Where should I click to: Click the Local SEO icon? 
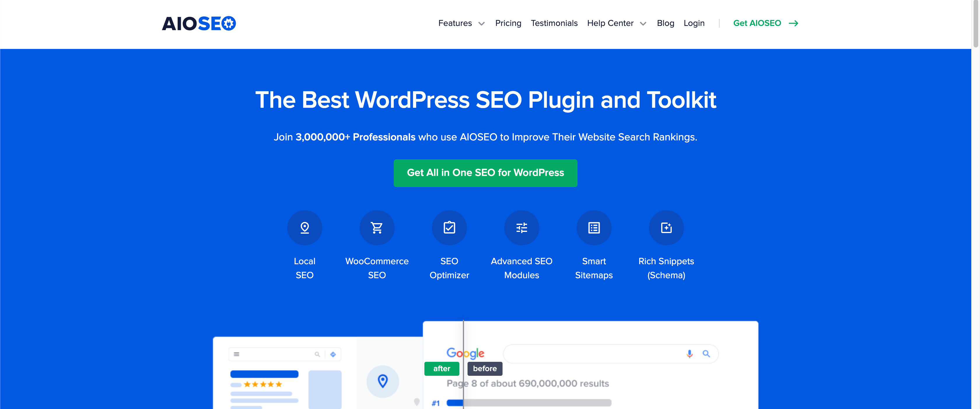(304, 227)
